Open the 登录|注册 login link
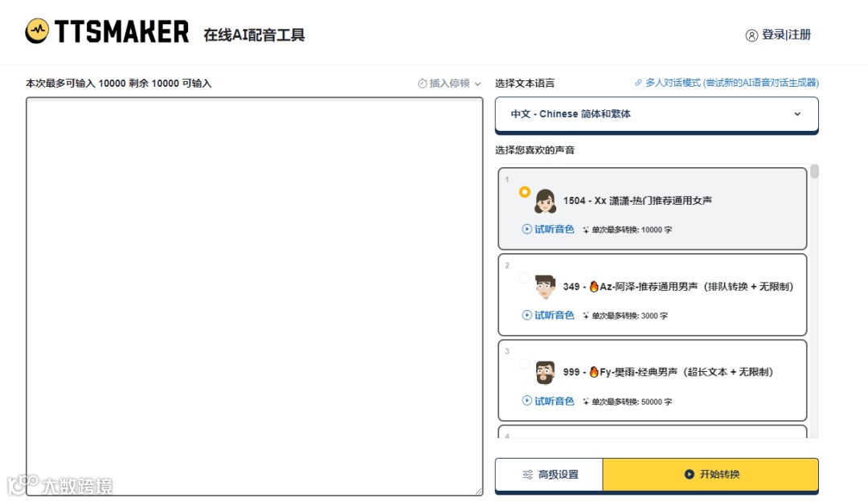 [x=786, y=35]
